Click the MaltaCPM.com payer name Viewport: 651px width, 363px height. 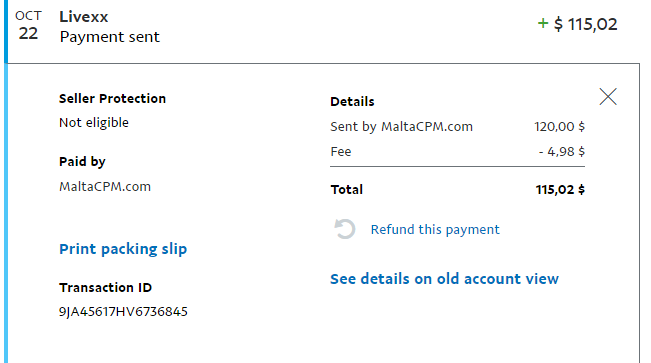[x=105, y=186]
